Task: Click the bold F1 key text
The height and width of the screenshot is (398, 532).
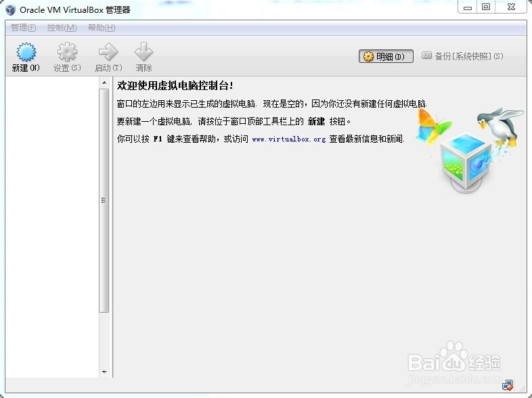Action: click(158, 139)
